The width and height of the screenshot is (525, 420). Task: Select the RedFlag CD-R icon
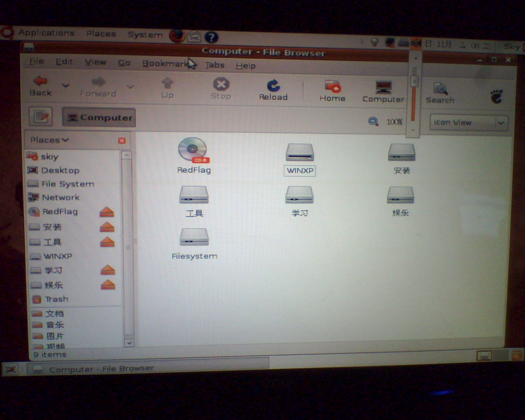(x=193, y=156)
